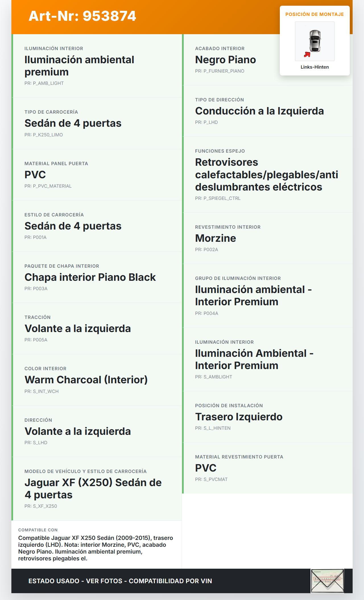
Task: Click the PR: S_L_HINTEN code
Action: (x=213, y=428)
